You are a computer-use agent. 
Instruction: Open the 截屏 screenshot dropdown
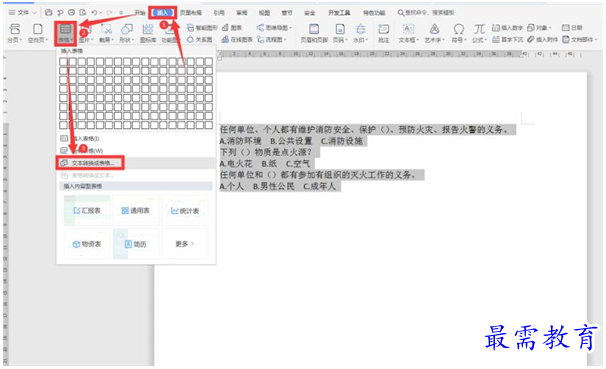click(106, 33)
